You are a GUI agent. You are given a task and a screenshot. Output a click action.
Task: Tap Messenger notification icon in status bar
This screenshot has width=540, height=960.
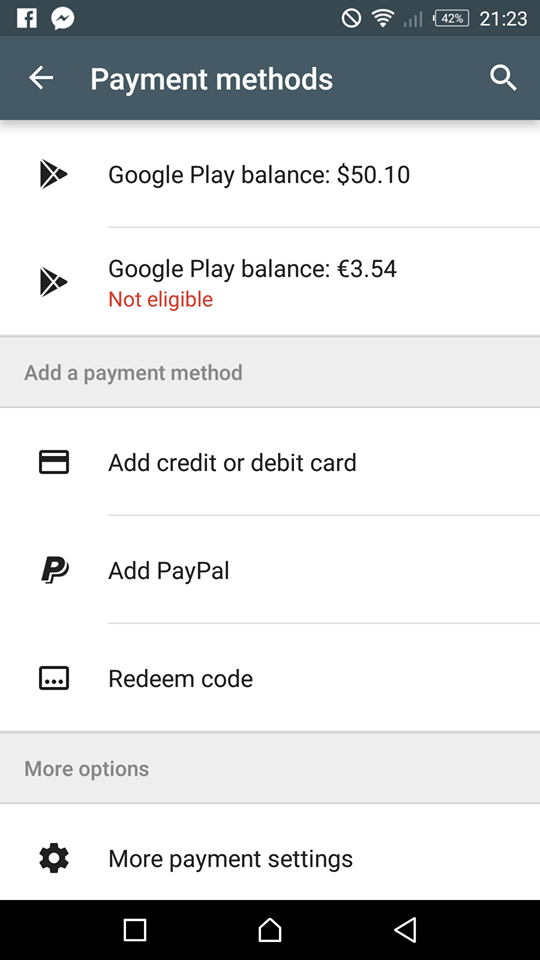pos(62,18)
